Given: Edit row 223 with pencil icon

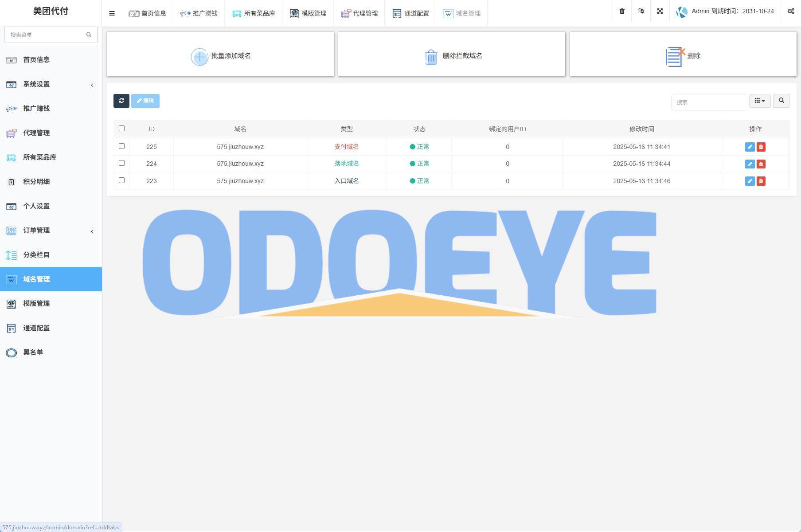Looking at the screenshot, I should (750, 181).
